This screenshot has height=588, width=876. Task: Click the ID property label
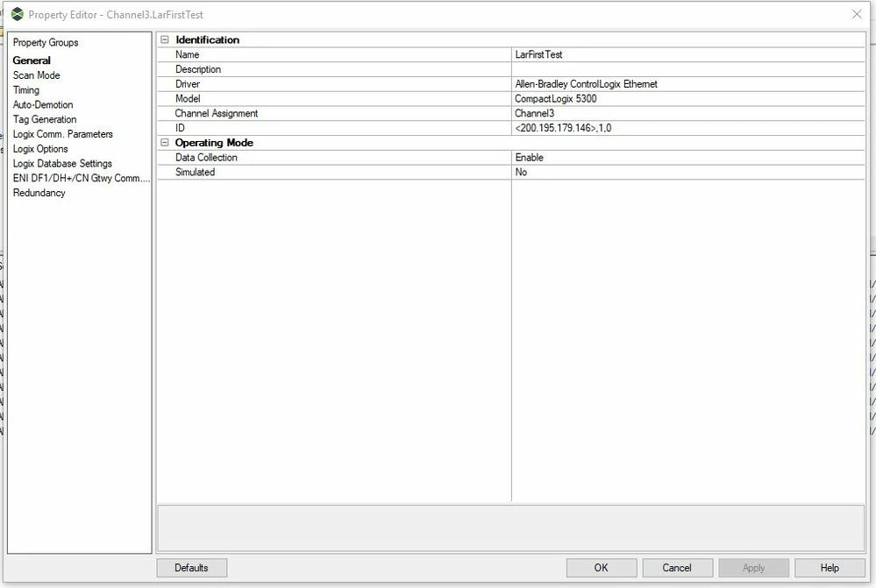(180, 128)
